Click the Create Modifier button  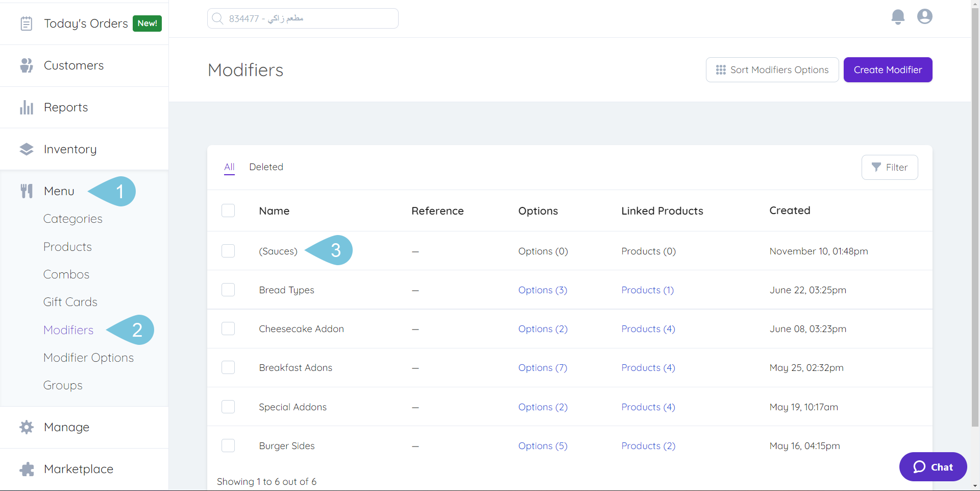coord(888,69)
